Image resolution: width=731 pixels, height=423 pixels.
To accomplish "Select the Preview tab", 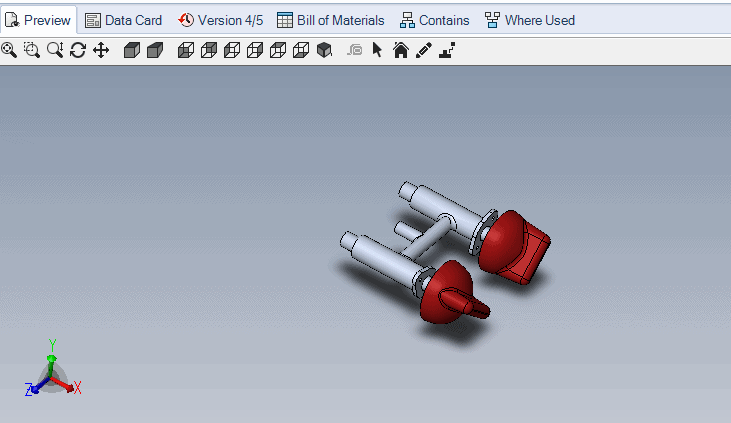I will 38,20.
